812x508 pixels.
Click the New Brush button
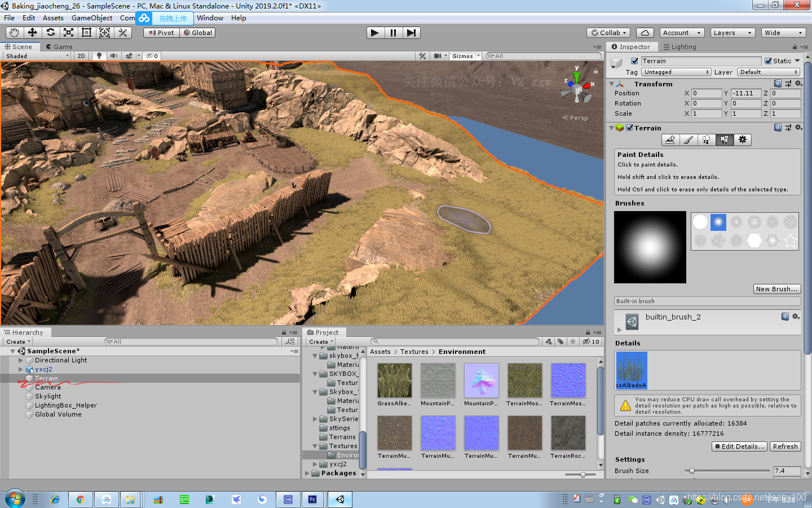(776, 289)
